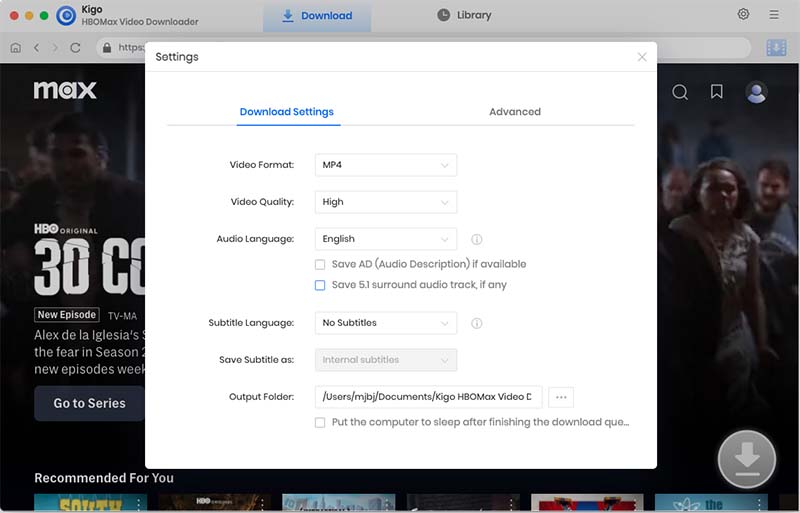Click the Recommended For You heading
The image size is (800, 513).
[x=104, y=478]
